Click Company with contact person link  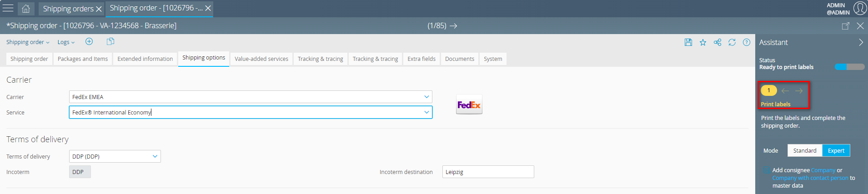(810, 178)
